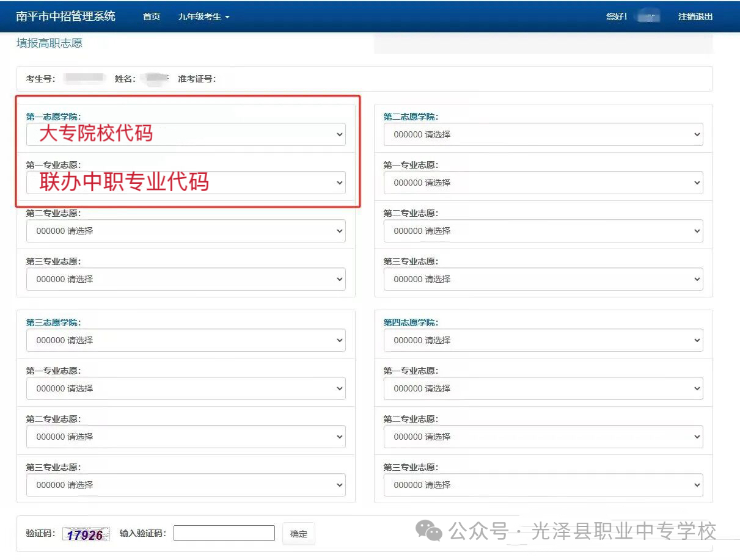The height and width of the screenshot is (560, 740).
Task: Click the 南平市中招管理系统 site title
Action: coord(66,16)
